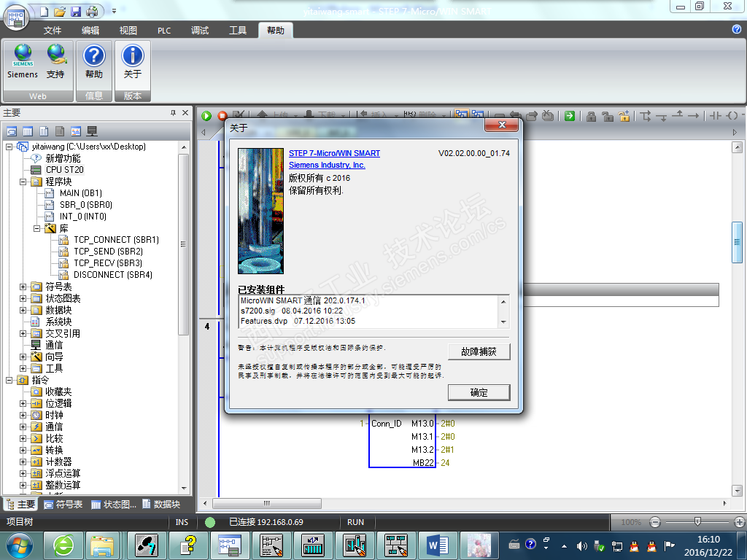Viewport: 747px width, 560px height.
Task: Click the editor horizontal scrollbar thumb
Action: (267, 503)
